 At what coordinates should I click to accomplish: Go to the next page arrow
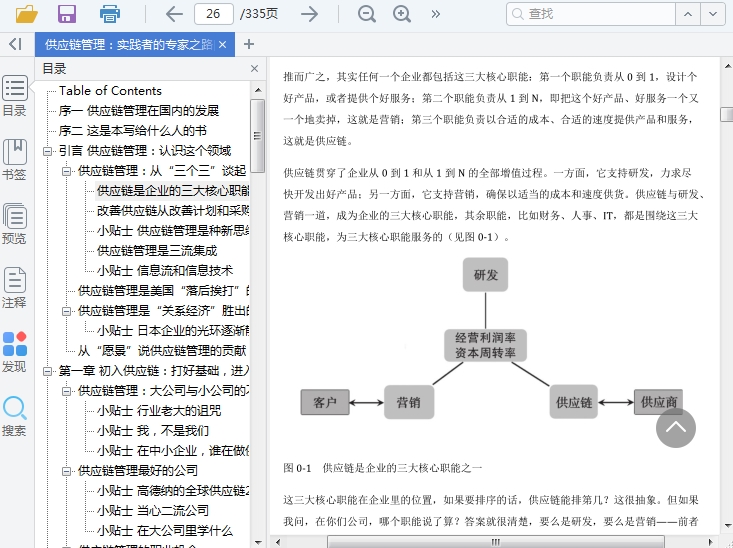click(x=309, y=14)
